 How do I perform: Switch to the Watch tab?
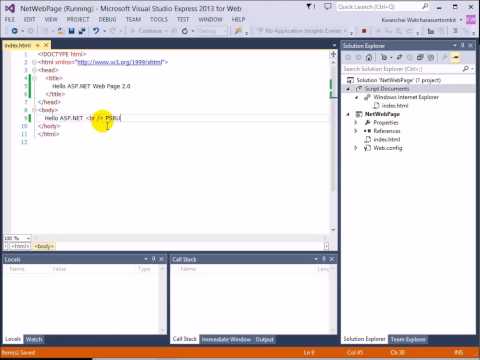coord(34,340)
